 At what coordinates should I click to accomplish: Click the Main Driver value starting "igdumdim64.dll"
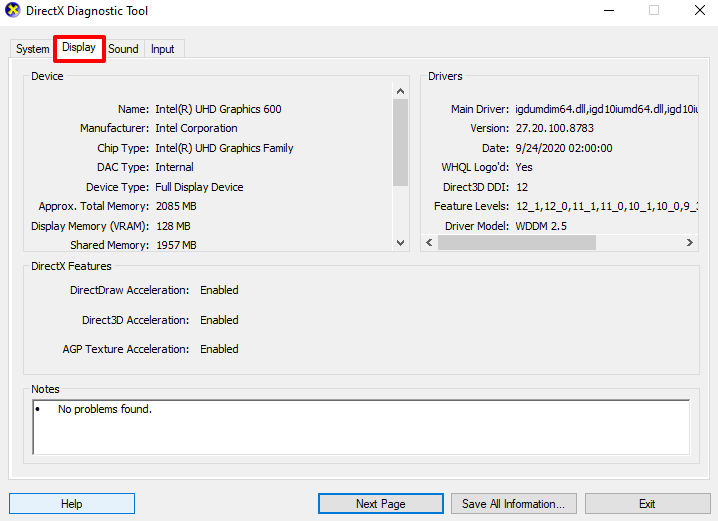tap(606, 109)
